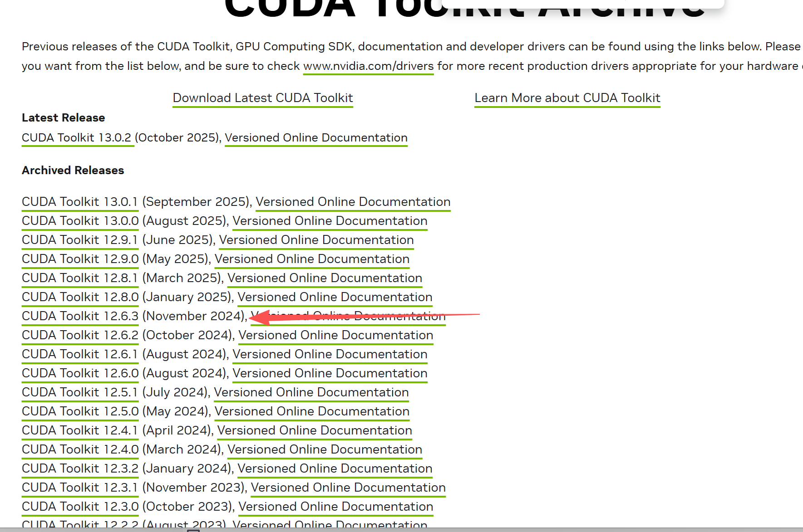This screenshot has height=532, width=803.
Task: Open CUDA Toolkit 12.4.1 link
Action: tap(80, 430)
